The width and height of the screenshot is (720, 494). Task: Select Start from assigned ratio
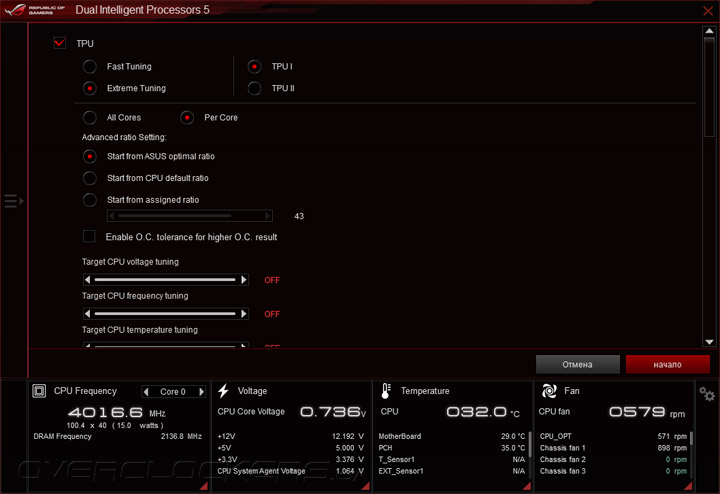tap(90, 200)
